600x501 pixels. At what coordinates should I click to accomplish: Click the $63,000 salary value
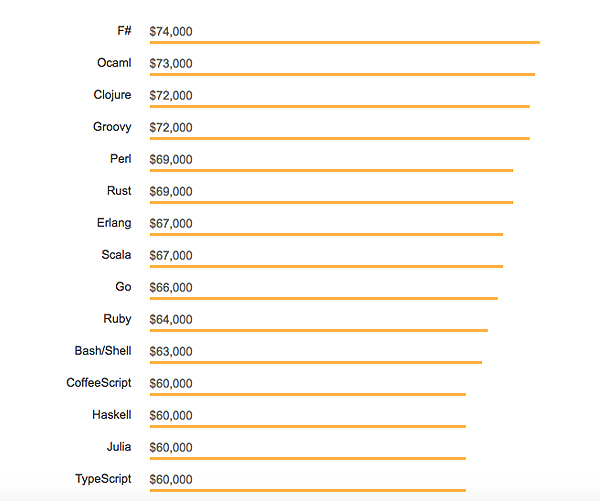[171, 352]
